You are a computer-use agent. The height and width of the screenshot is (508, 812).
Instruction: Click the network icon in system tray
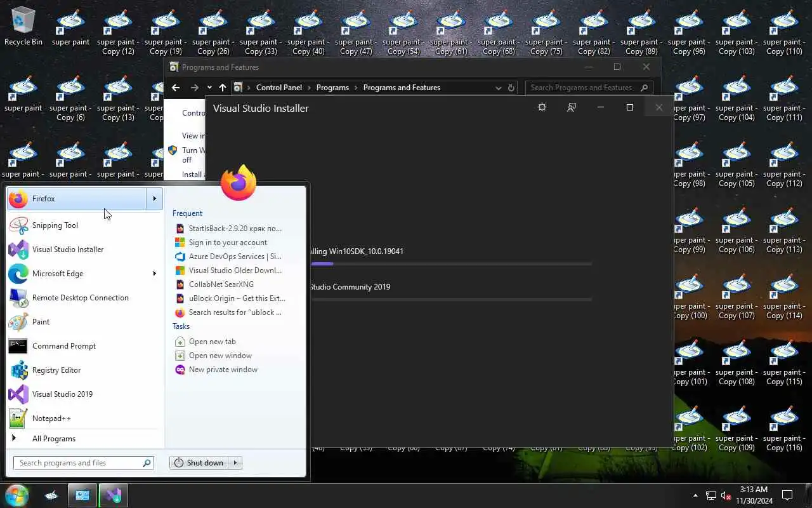(x=711, y=495)
